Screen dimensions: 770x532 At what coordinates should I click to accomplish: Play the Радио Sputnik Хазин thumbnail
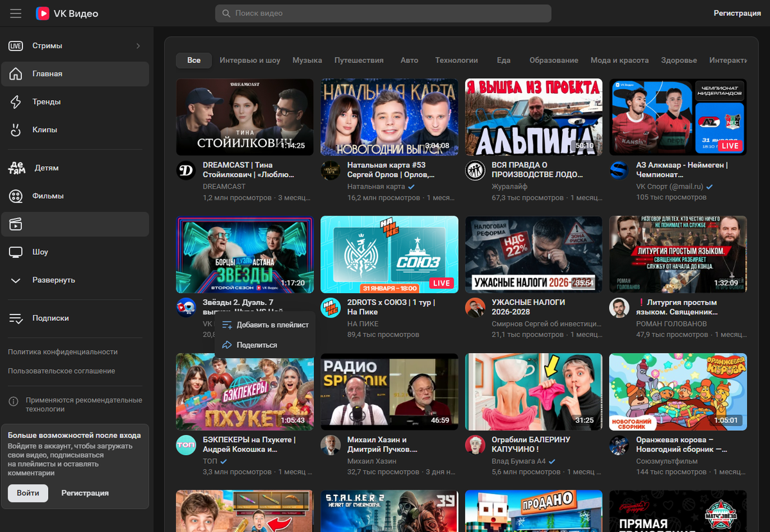[389, 392]
